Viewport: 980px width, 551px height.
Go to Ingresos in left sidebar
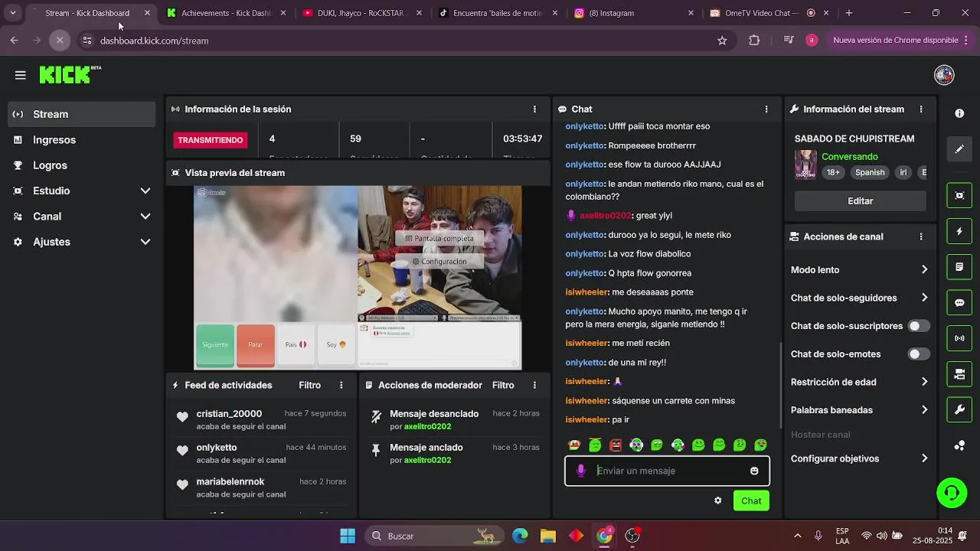point(81,140)
